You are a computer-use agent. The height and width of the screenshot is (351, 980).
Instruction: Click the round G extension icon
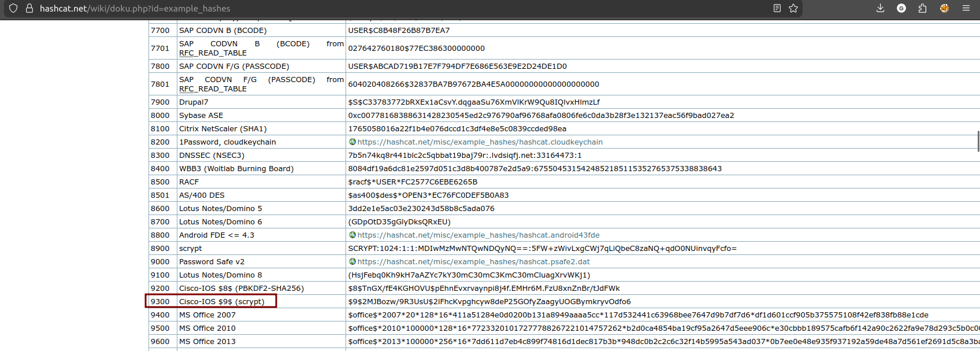(x=901, y=8)
